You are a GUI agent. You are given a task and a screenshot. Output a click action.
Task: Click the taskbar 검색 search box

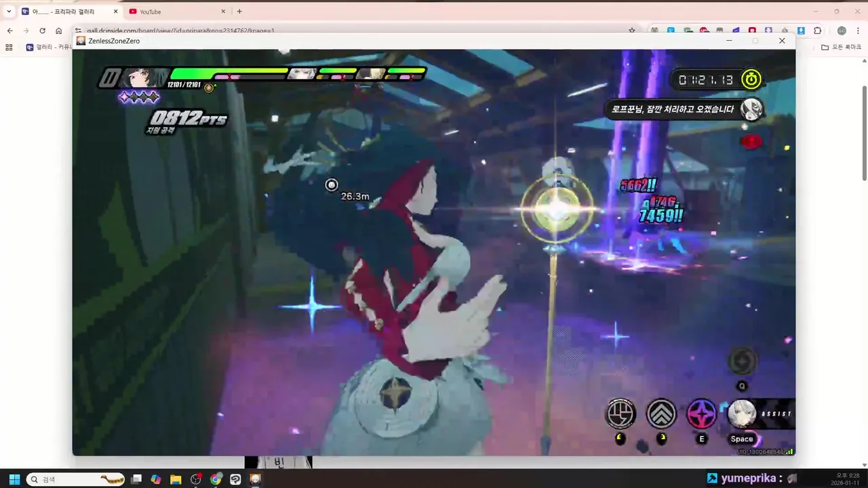[75, 479]
